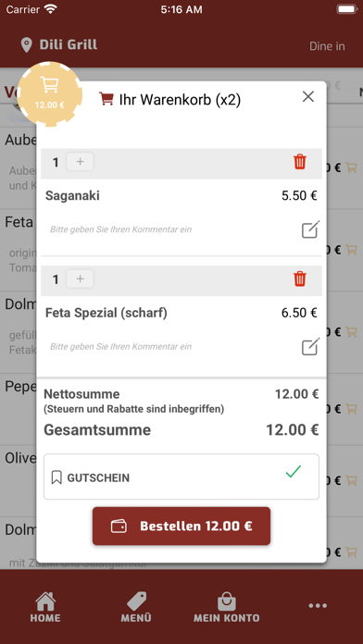This screenshot has width=363, height=644.
Task: Remove Feta Spezial (scharf) with trash icon
Action: click(300, 279)
